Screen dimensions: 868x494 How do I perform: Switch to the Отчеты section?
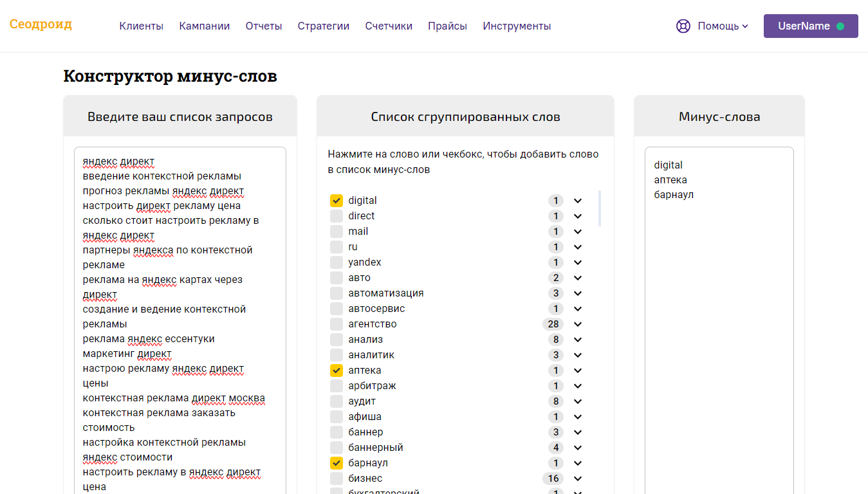click(x=263, y=26)
